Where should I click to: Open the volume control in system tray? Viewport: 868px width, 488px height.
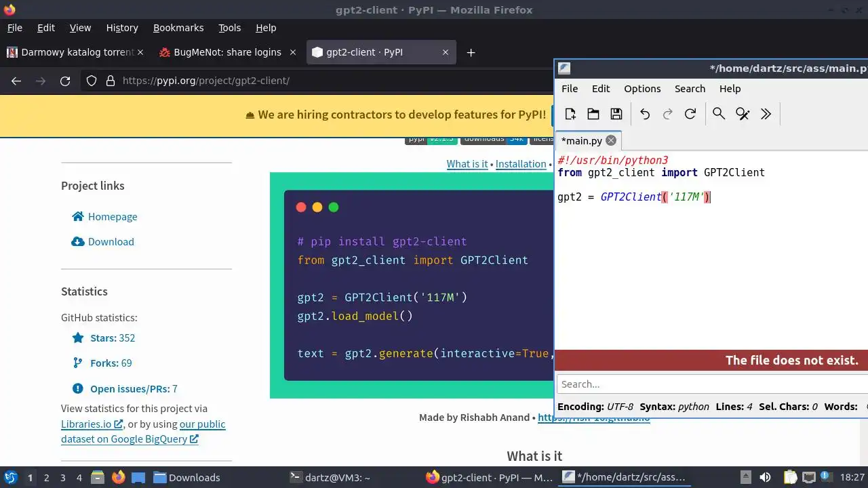click(765, 477)
